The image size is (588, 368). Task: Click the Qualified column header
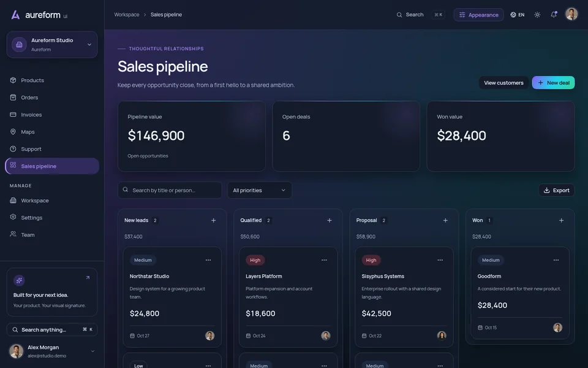(x=251, y=220)
